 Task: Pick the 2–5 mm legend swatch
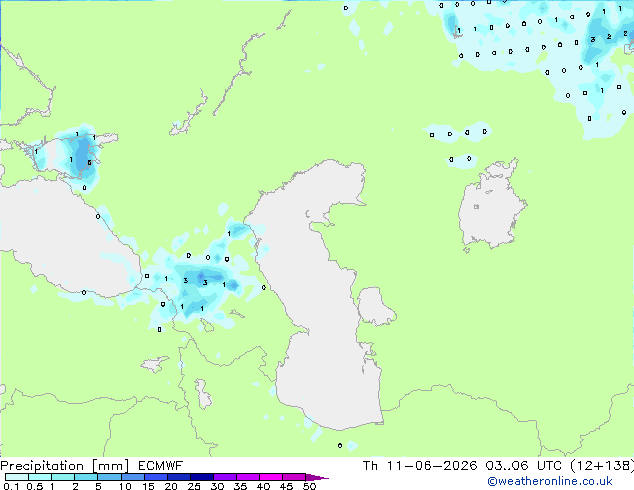(86, 477)
